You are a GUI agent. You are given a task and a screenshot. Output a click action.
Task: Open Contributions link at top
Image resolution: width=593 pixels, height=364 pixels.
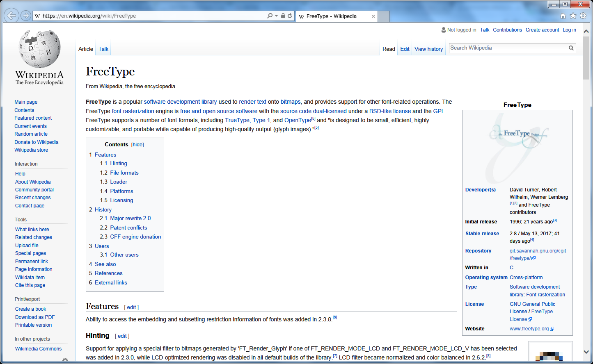pos(507,30)
